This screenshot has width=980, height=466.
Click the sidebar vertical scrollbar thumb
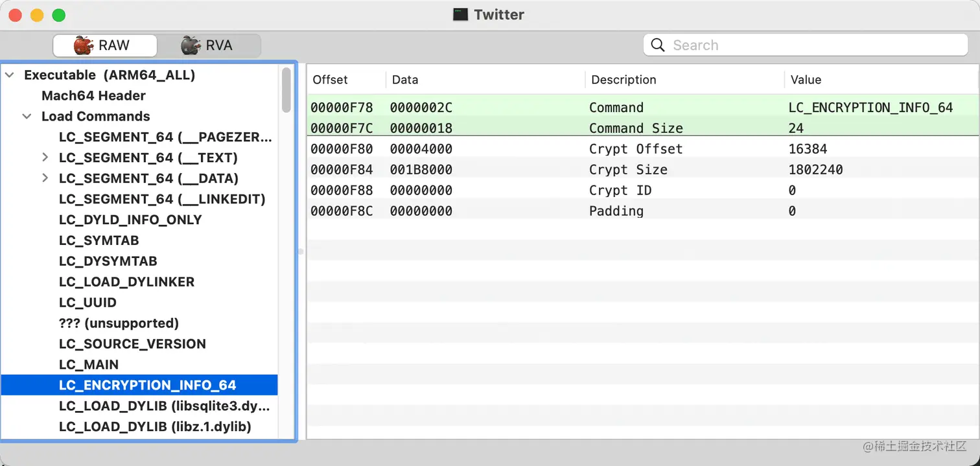tap(286, 90)
